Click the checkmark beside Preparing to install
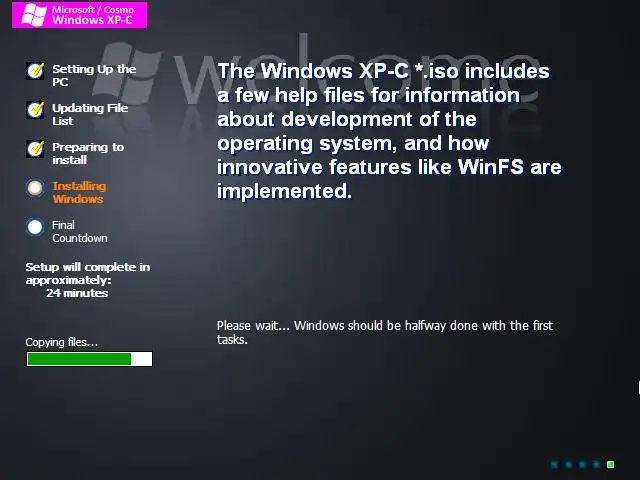 (36, 149)
